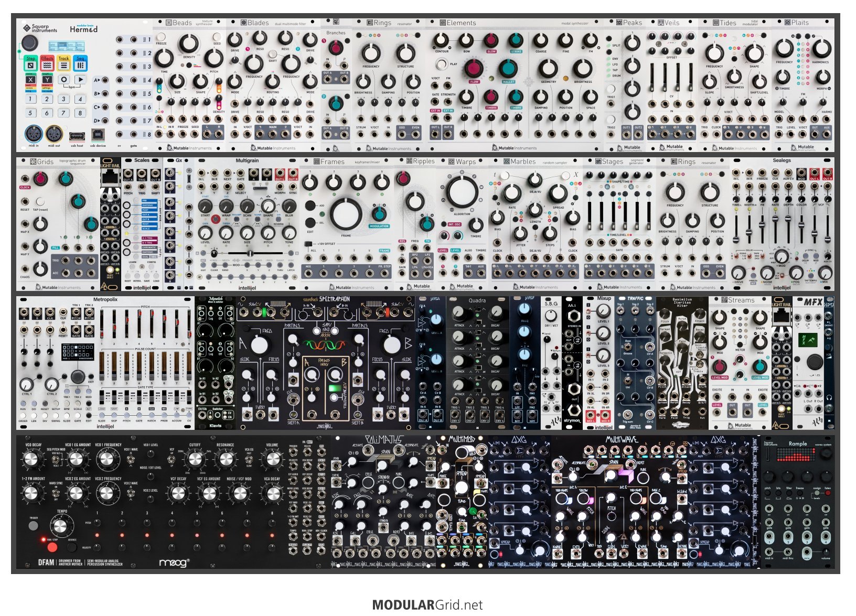Click the midi in DIN port on Hermod

click(x=33, y=134)
